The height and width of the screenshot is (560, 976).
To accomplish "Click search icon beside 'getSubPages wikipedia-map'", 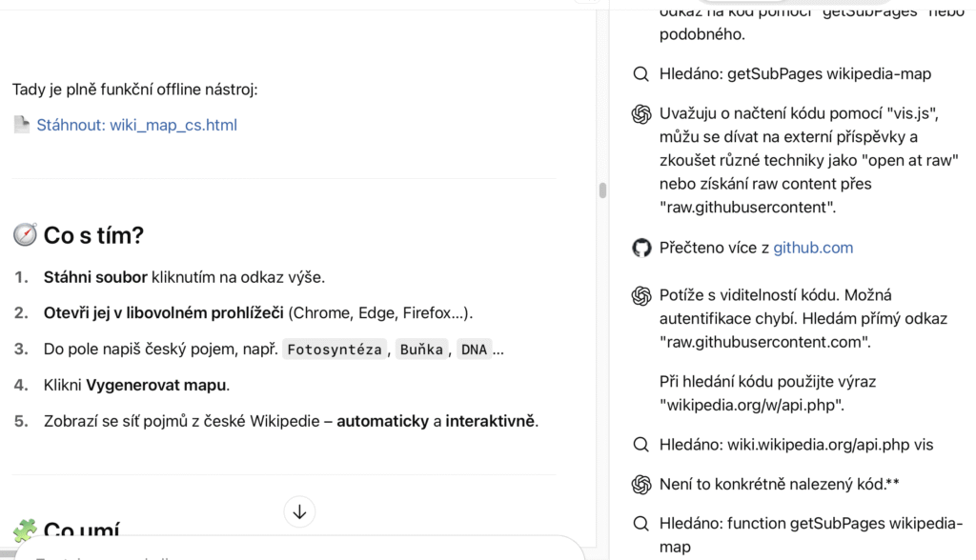I will point(640,74).
